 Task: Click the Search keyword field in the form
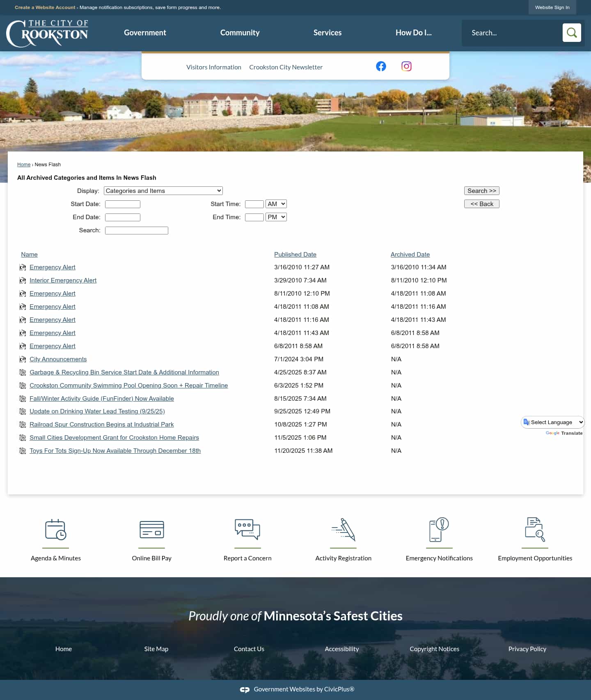point(137,230)
